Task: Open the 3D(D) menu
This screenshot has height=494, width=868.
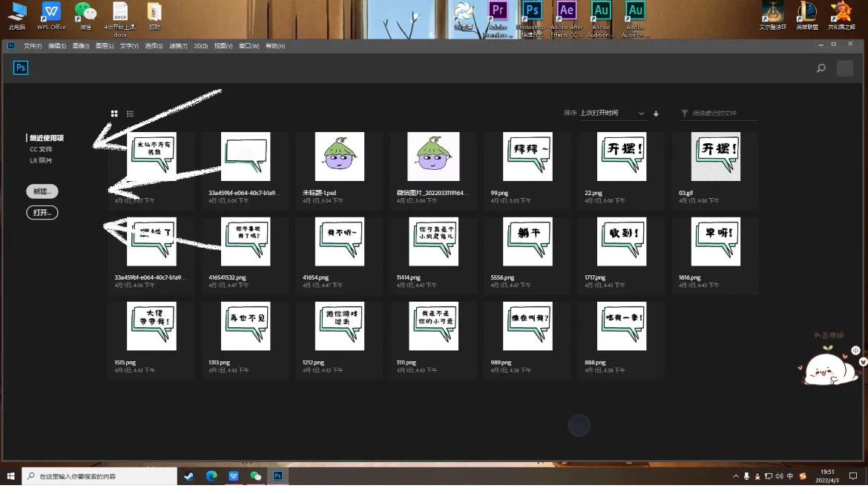Action: pos(200,46)
